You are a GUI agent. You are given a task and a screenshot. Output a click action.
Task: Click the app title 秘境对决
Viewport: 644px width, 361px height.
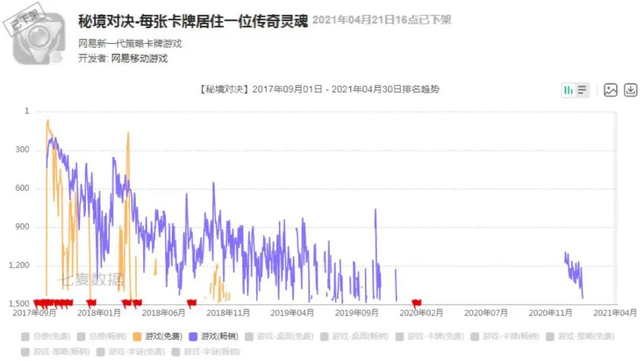(193, 21)
